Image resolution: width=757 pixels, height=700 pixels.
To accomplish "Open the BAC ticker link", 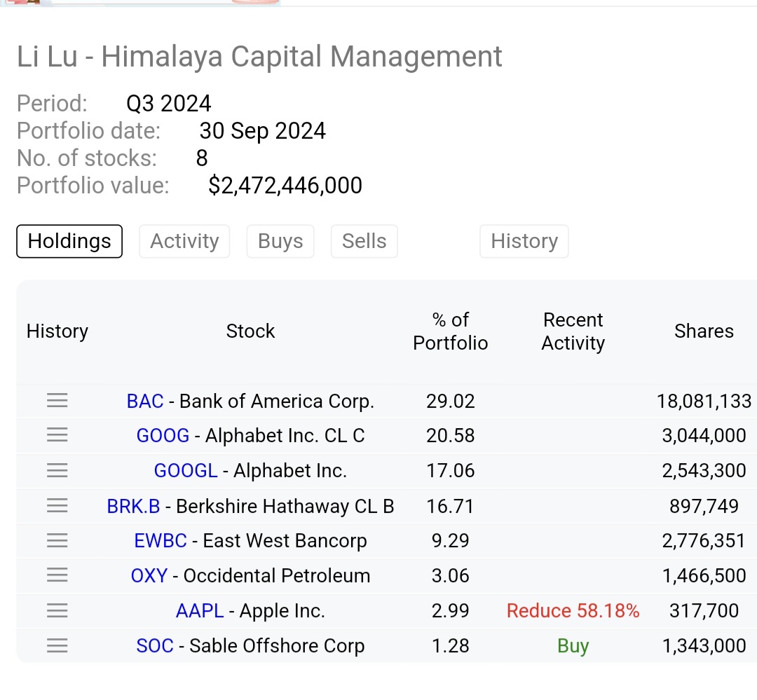I will 144,401.
